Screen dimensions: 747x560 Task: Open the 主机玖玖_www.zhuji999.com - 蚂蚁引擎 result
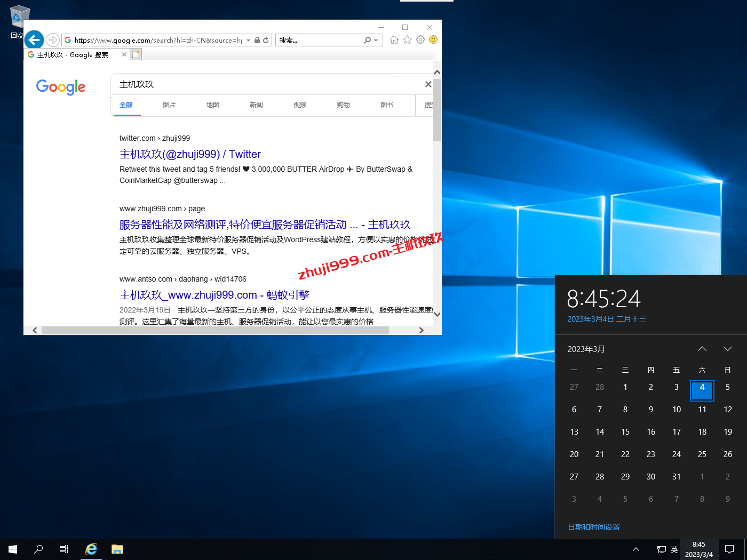tap(214, 295)
